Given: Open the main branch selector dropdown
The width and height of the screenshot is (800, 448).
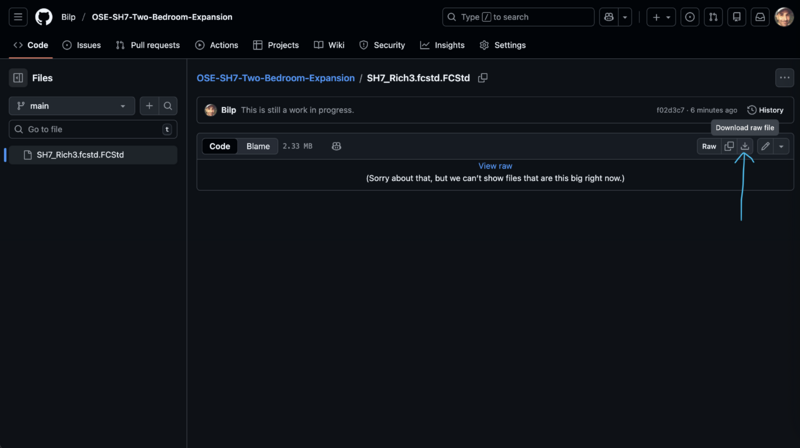Looking at the screenshot, I should click(72, 106).
